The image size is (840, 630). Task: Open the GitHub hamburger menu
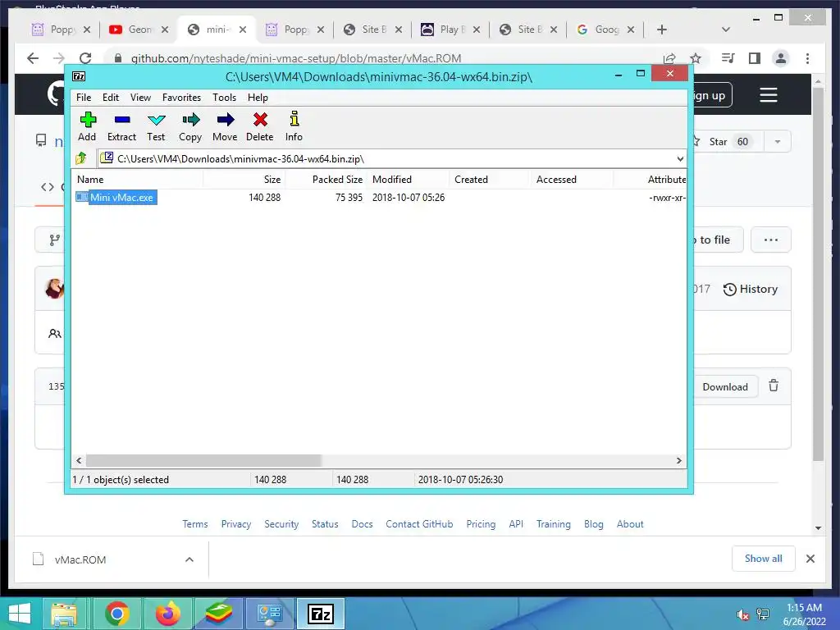coord(768,95)
